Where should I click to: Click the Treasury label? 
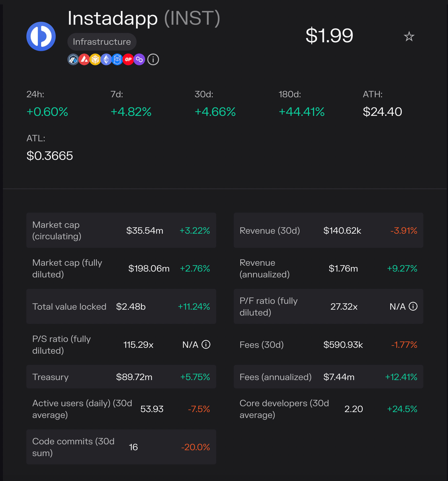click(x=50, y=377)
